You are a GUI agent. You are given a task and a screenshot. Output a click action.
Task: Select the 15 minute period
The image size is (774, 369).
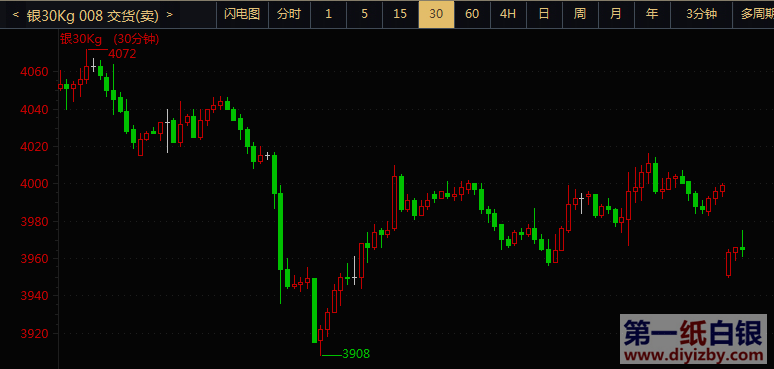400,14
